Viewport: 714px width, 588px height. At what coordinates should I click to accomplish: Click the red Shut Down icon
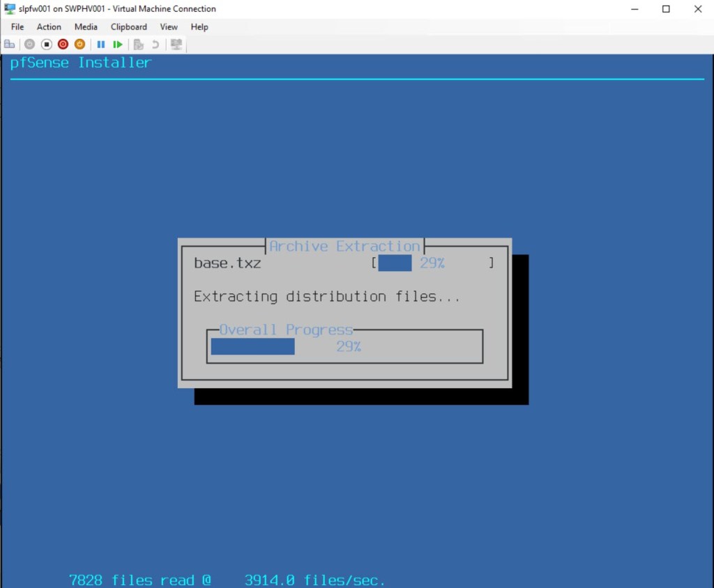point(63,44)
